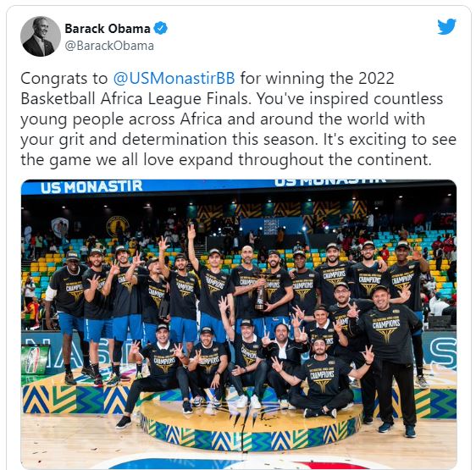Image resolution: width=476 pixels, height=470 pixels.
Task: Click the words 'grit and determination'
Action: point(142,140)
